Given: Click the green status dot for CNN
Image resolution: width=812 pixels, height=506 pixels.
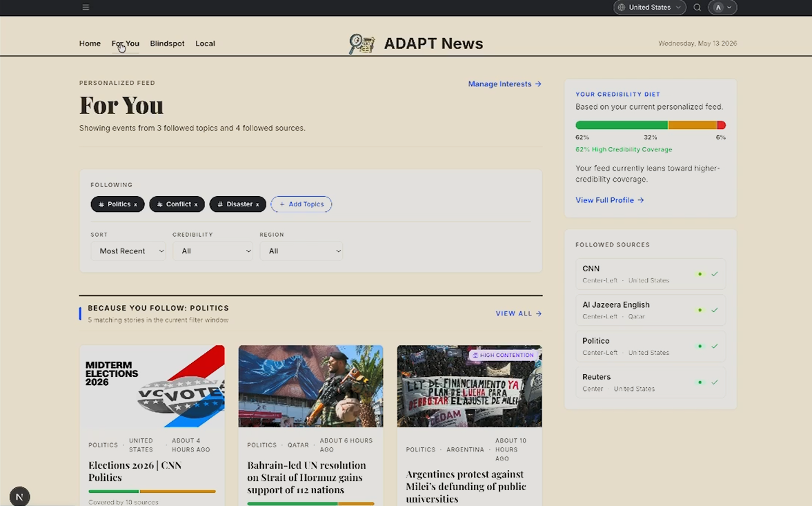Looking at the screenshot, I should [700, 274].
